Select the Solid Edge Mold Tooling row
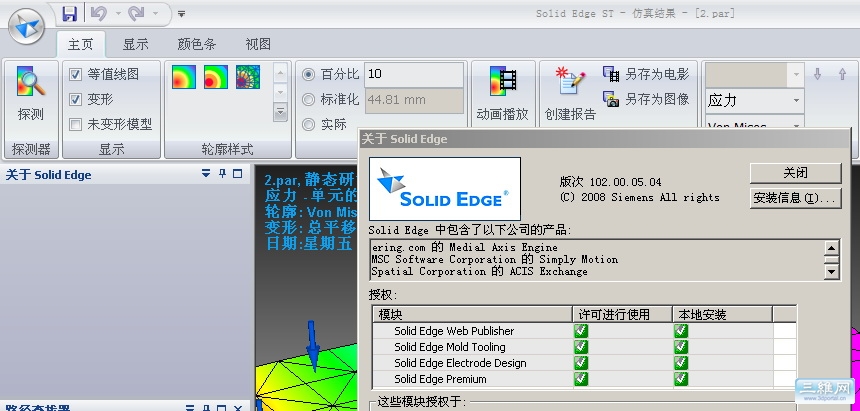Image resolution: width=860 pixels, height=411 pixels. click(584, 347)
